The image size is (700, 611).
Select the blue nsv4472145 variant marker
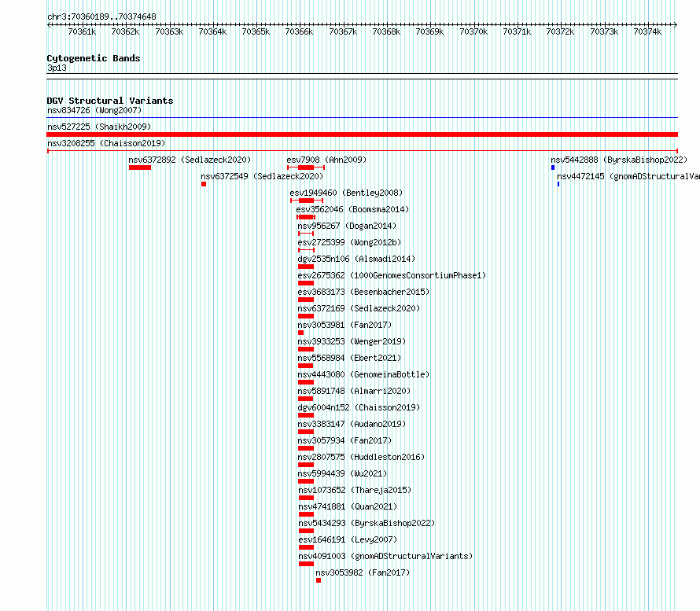tap(558, 184)
